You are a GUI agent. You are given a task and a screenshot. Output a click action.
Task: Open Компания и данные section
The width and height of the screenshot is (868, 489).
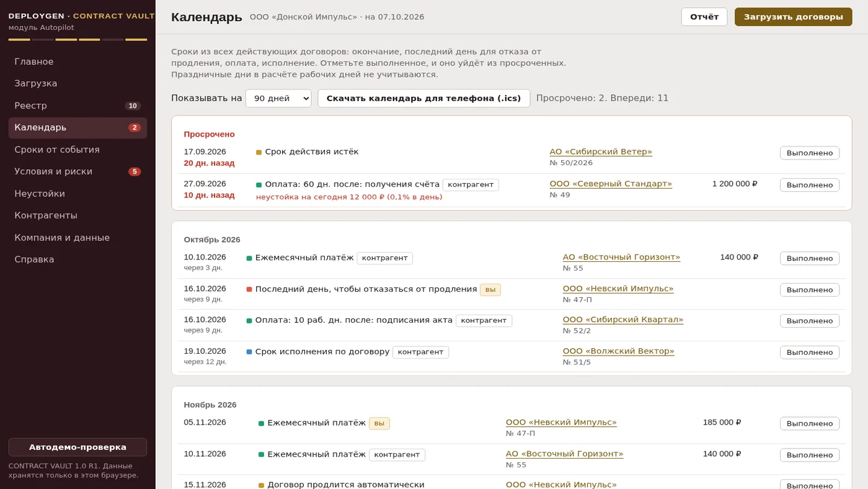[x=77, y=238]
